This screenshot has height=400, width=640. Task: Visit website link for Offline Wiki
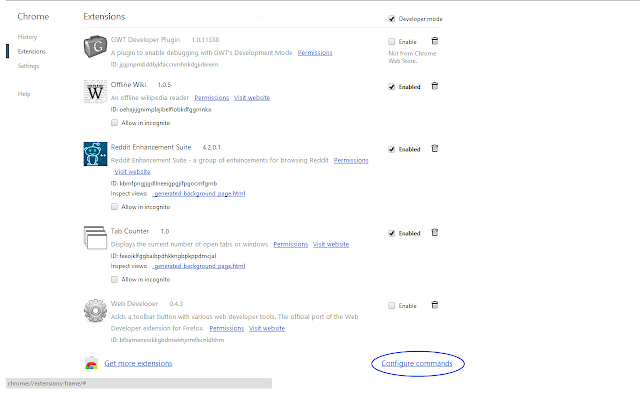coord(252,98)
